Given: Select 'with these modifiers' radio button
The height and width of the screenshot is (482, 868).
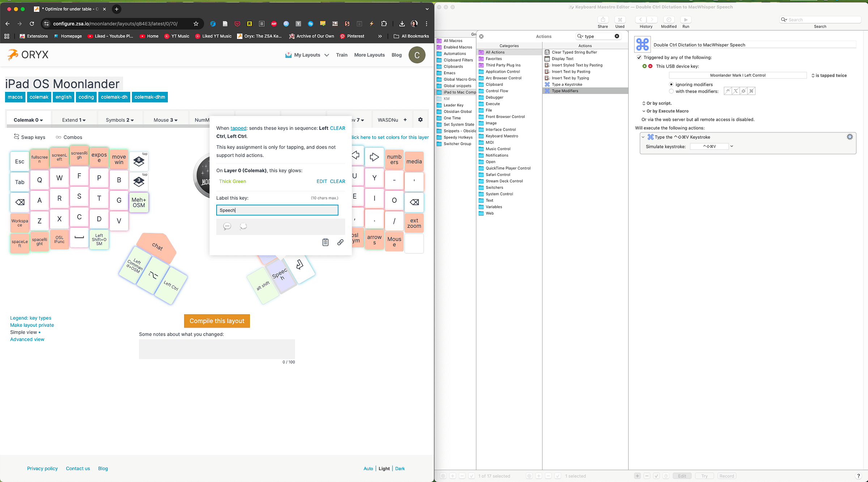Looking at the screenshot, I should [x=671, y=91].
